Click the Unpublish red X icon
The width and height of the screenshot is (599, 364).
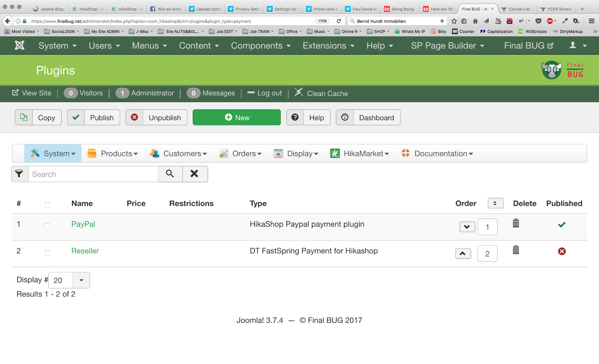[134, 117]
